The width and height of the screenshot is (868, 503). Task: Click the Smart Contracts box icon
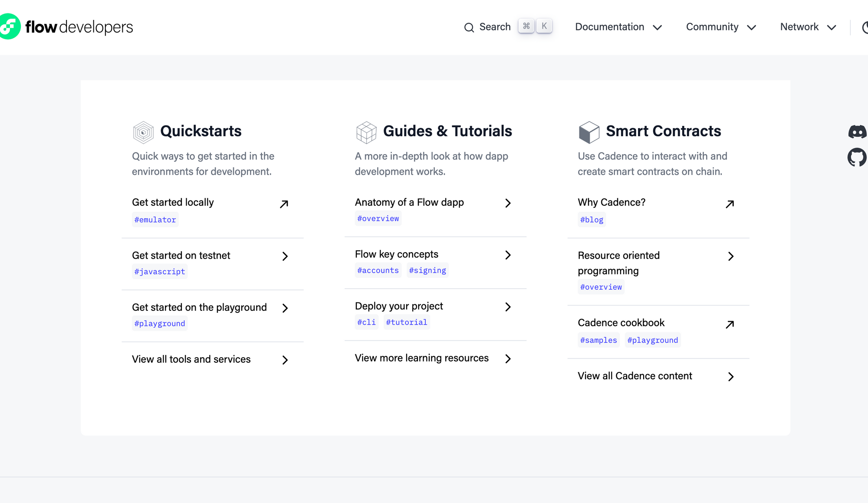click(589, 132)
